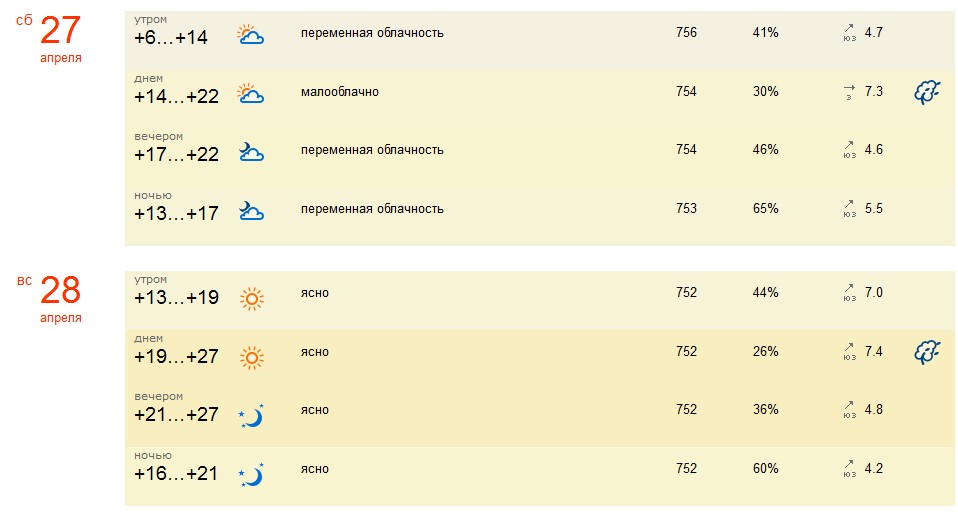The image size is (958, 521).
Task: Click the 65% humidity value
Action: [x=765, y=209]
